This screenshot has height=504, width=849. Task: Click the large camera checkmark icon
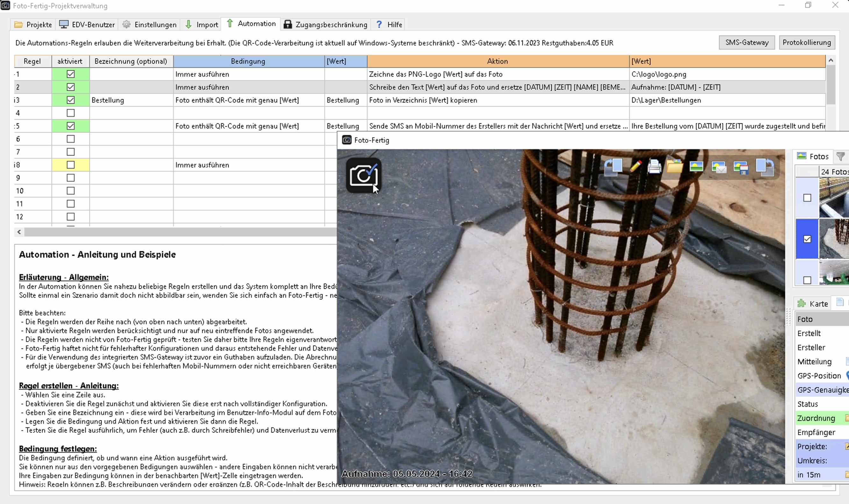[x=363, y=175]
